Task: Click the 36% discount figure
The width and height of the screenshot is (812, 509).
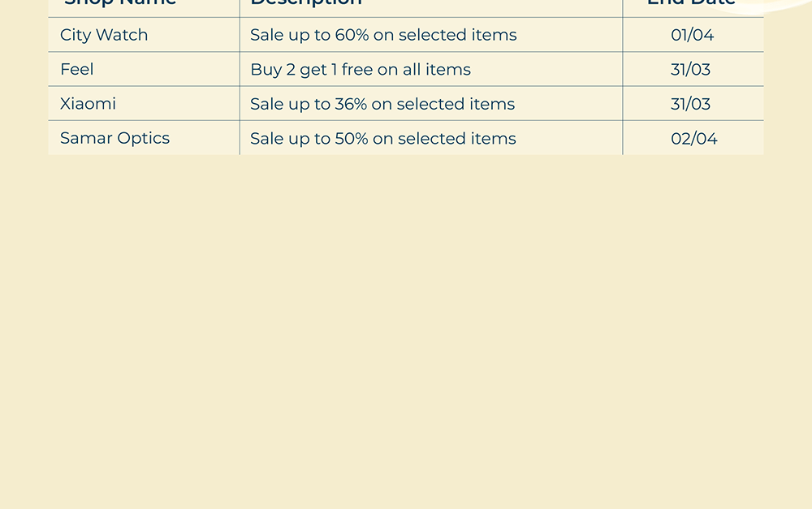Action: [351, 104]
